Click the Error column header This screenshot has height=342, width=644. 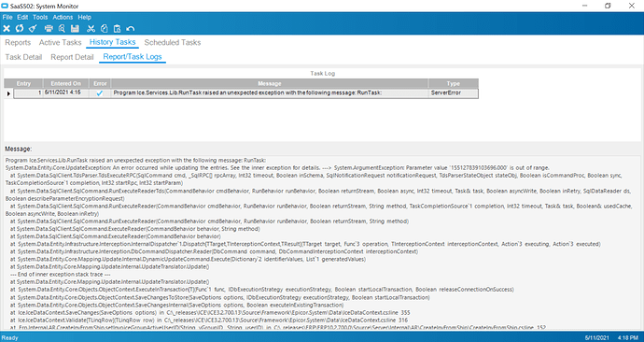tap(100, 83)
